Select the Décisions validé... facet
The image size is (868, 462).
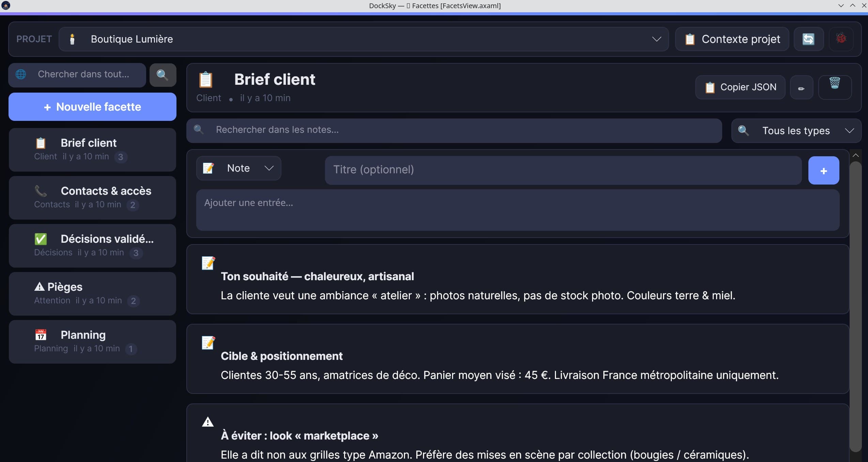[92, 246]
